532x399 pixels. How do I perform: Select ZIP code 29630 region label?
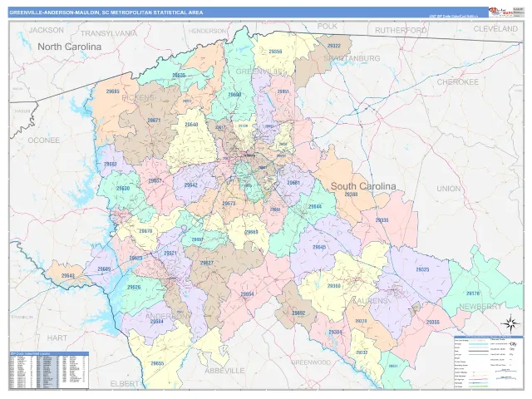click(123, 189)
